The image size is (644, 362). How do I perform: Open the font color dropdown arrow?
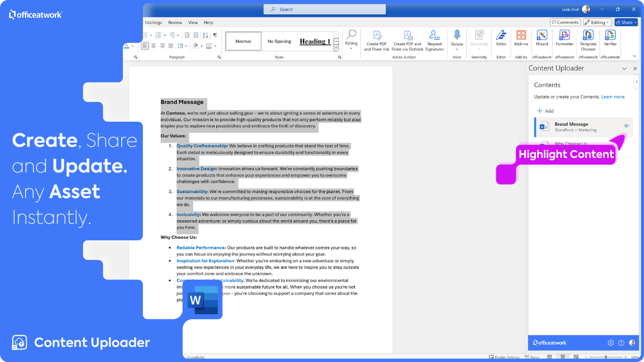click(132, 46)
